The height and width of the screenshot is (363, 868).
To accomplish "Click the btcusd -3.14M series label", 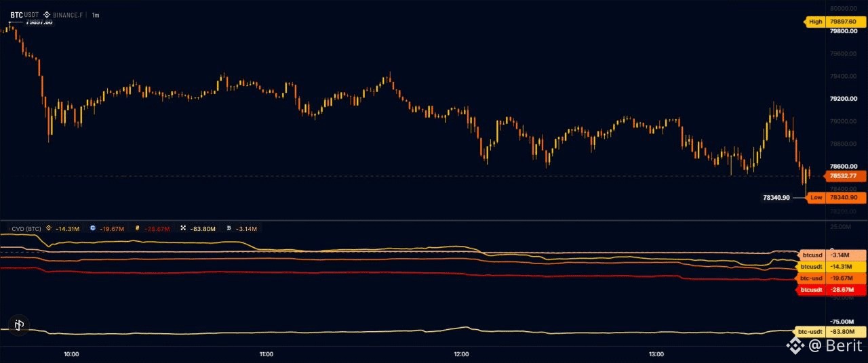I will 833,255.
